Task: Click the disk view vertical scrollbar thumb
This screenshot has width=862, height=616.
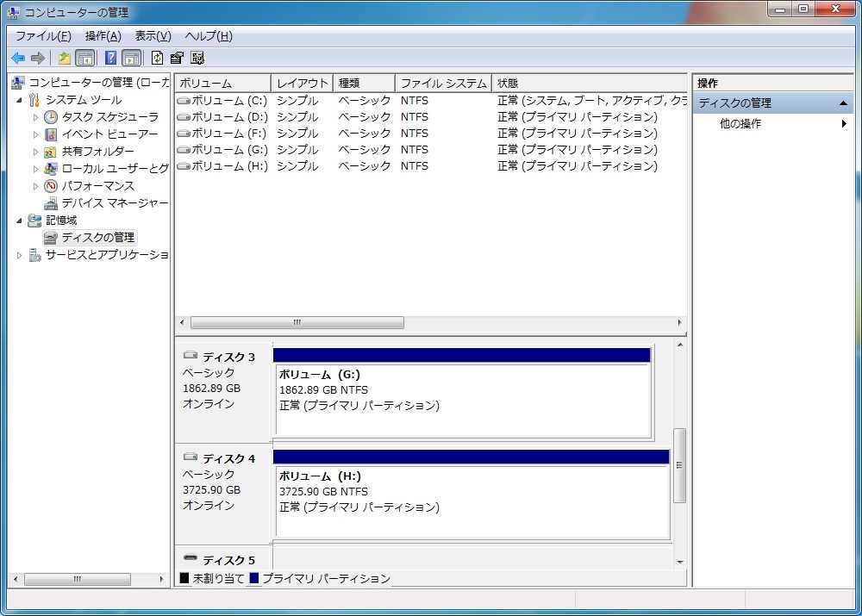Action: click(x=679, y=465)
